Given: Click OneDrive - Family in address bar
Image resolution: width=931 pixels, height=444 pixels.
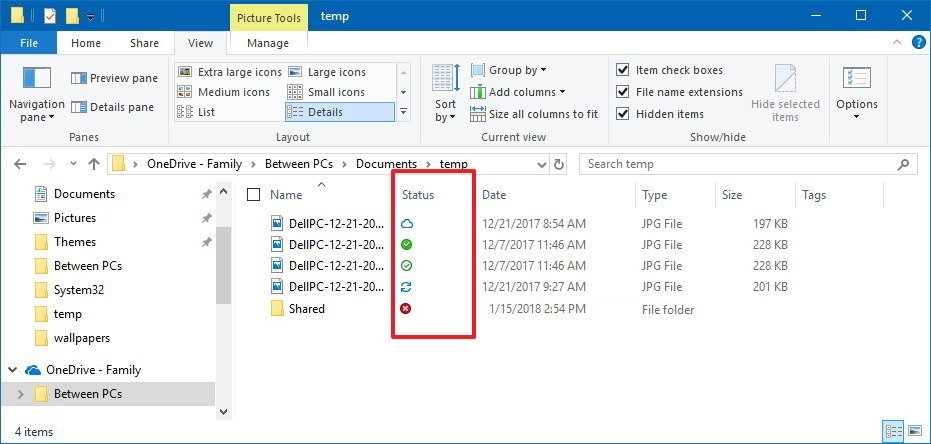Looking at the screenshot, I should (x=194, y=164).
